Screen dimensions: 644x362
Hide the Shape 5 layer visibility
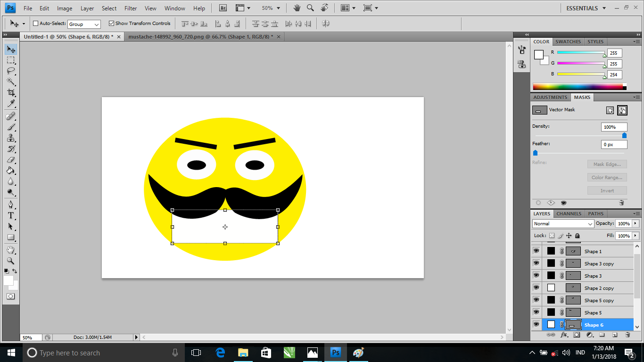(x=536, y=312)
